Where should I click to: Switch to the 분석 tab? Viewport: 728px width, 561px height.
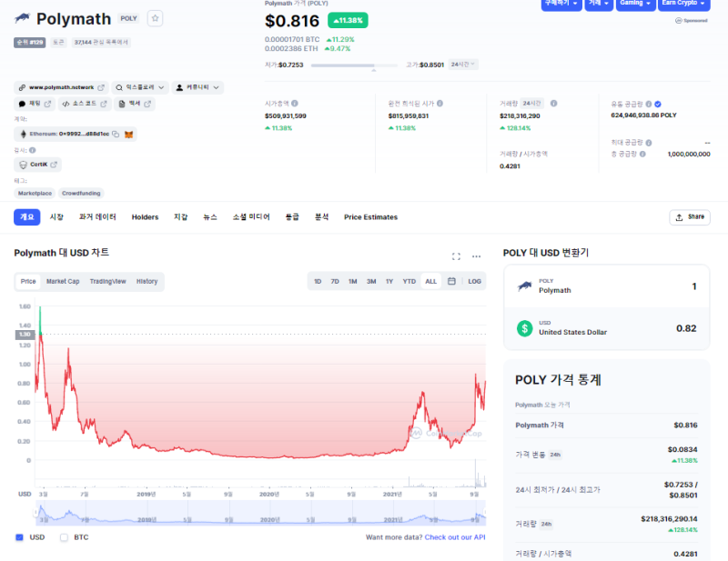tap(322, 217)
